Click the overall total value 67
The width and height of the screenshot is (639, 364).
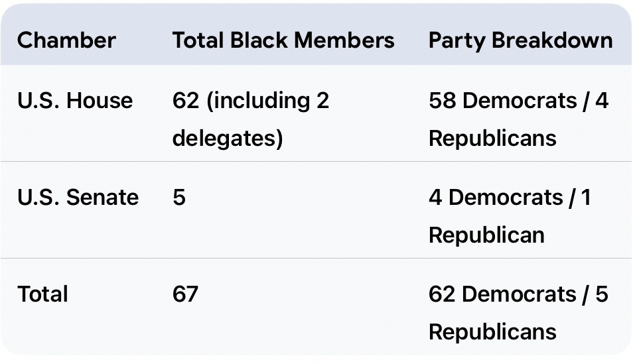pyautogui.click(x=185, y=294)
